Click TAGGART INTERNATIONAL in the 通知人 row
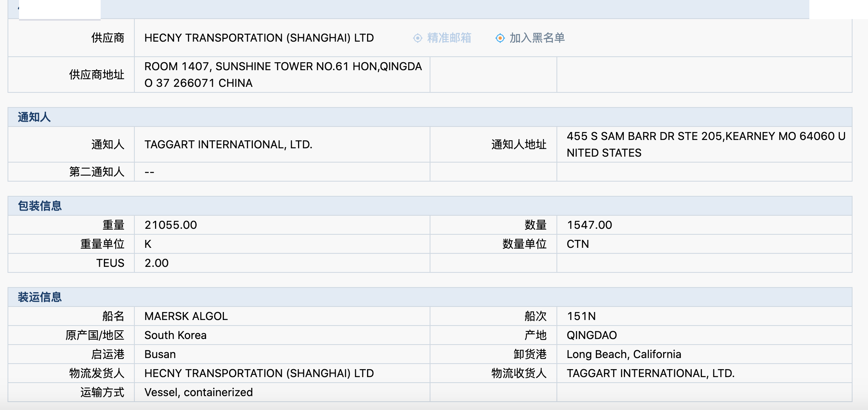 pyautogui.click(x=228, y=145)
